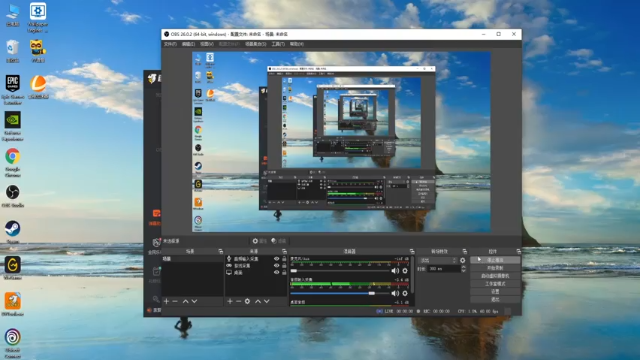The image size is (640, 360).
Task: Open settings gear of second mixer channel
Action: pyautogui.click(x=405, y=293)
